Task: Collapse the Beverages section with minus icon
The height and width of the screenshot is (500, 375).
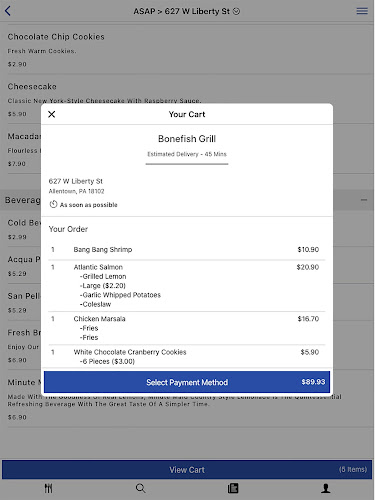Action: pos(364,200)
